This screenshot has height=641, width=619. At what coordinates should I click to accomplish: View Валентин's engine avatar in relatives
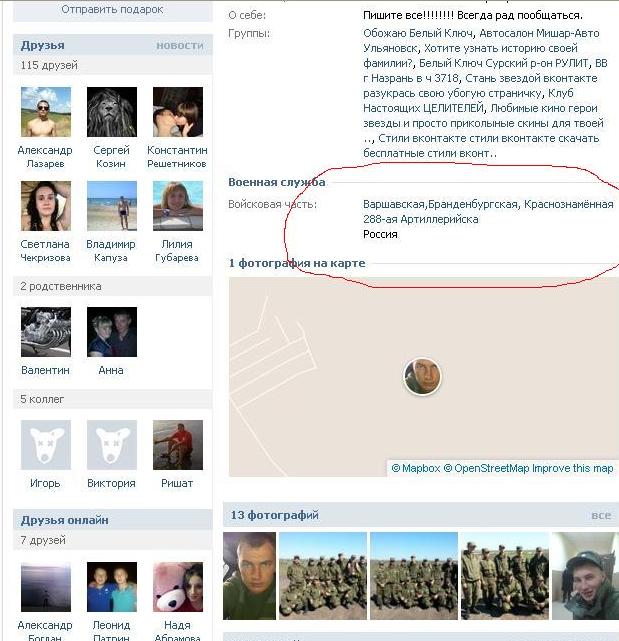pos(46,332)
